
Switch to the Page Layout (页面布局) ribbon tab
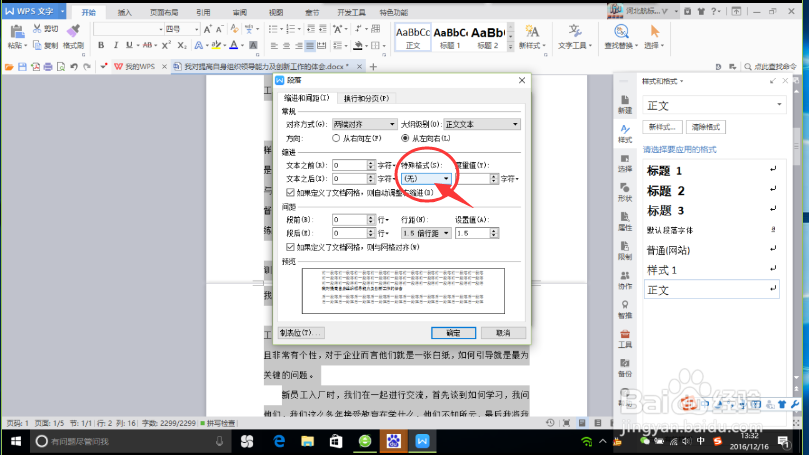[x=164, y=12]
